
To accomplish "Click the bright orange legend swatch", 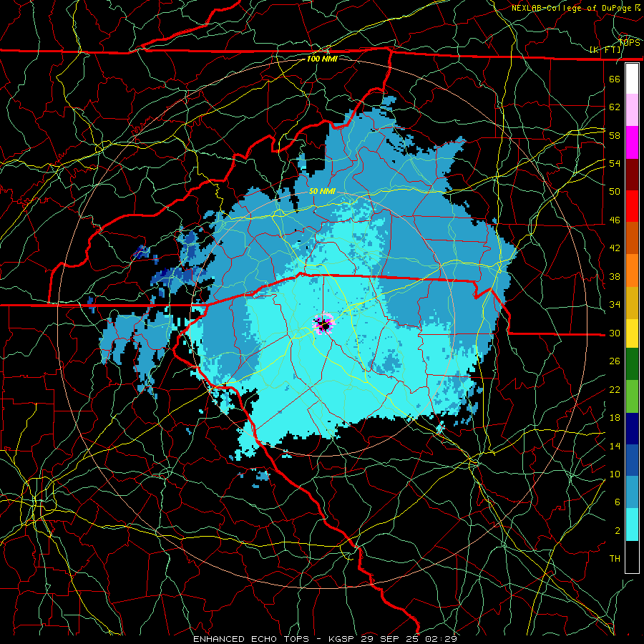I will click(x=632, y=270).
